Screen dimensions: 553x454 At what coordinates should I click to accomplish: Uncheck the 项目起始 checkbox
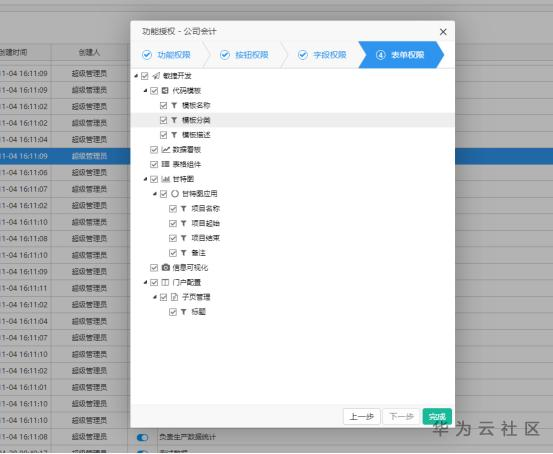coord(173,223)
